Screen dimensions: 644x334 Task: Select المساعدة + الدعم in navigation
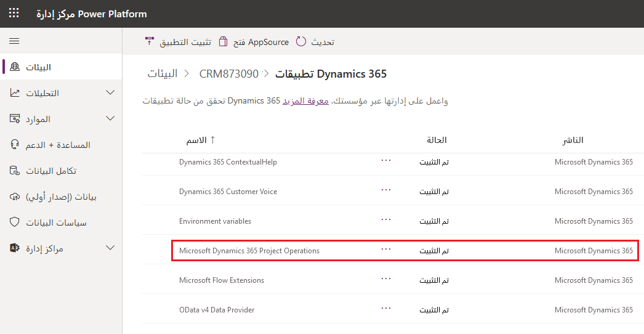point(61,145)
